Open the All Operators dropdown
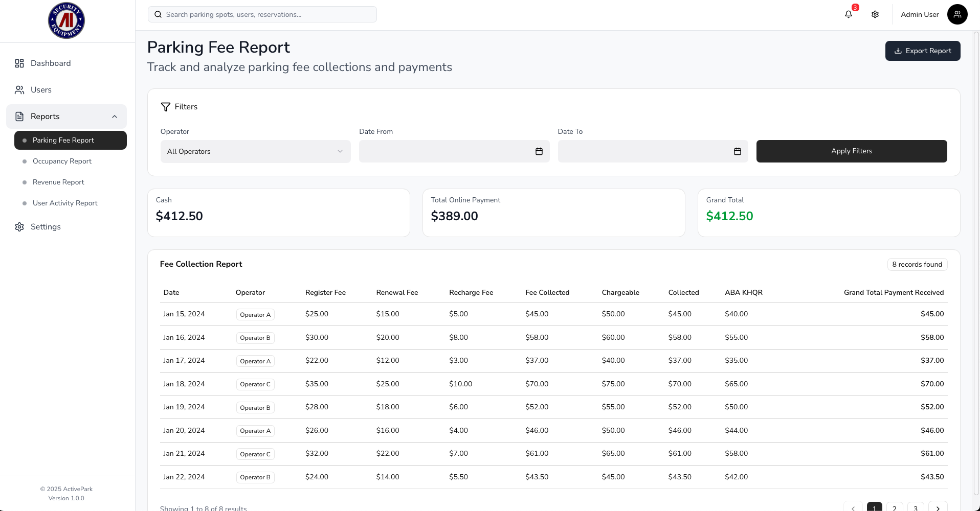 tap(255, 151)
